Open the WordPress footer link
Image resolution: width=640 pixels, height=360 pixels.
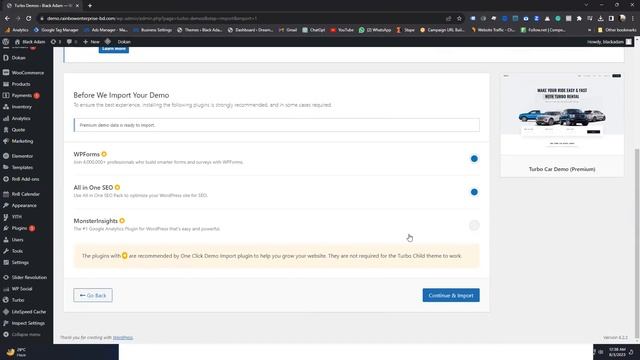click(123, 338)
